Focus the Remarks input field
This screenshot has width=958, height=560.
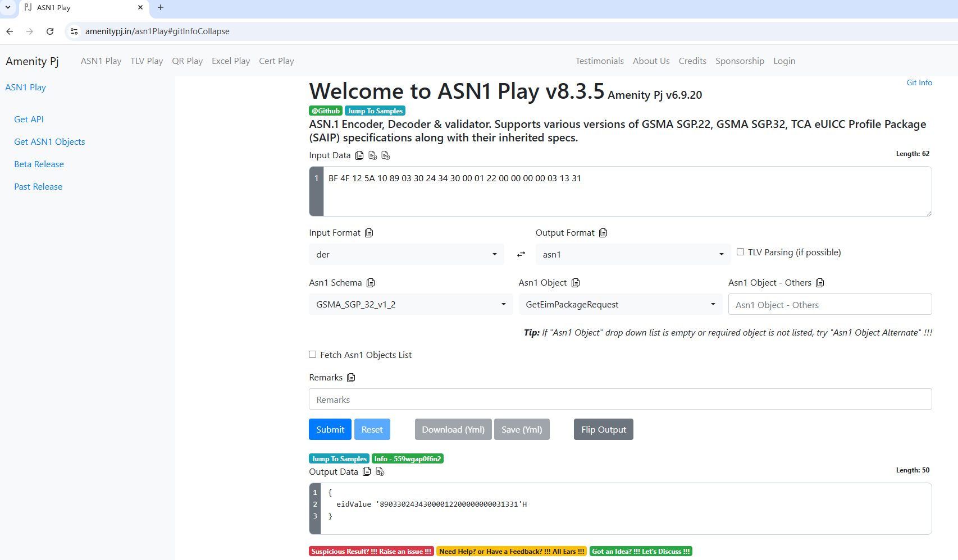(x=621, y=400)
